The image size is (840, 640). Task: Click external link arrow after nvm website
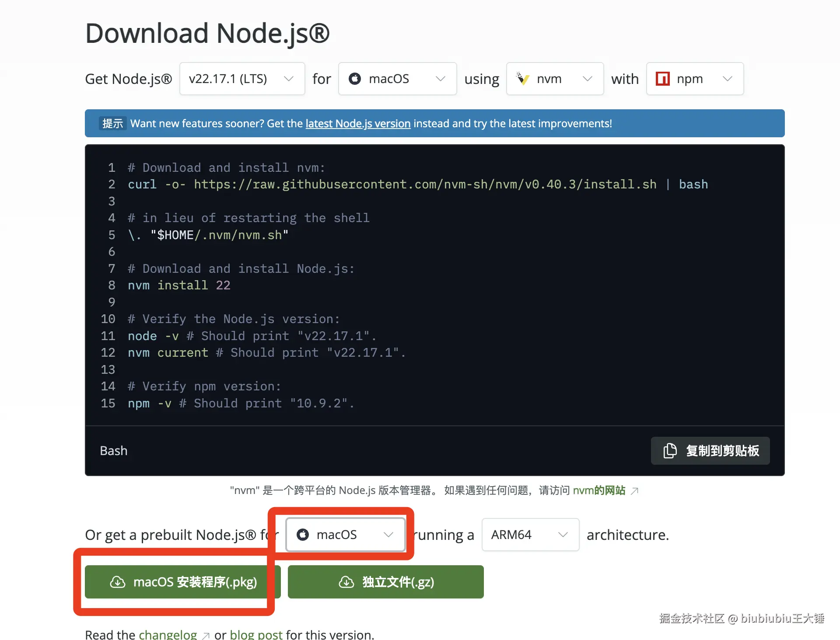point(635,491)
